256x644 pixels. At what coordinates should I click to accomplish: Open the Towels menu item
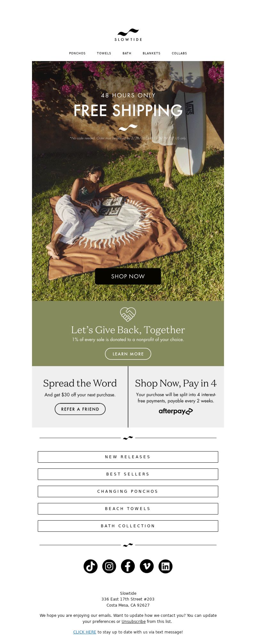[104, 53]
